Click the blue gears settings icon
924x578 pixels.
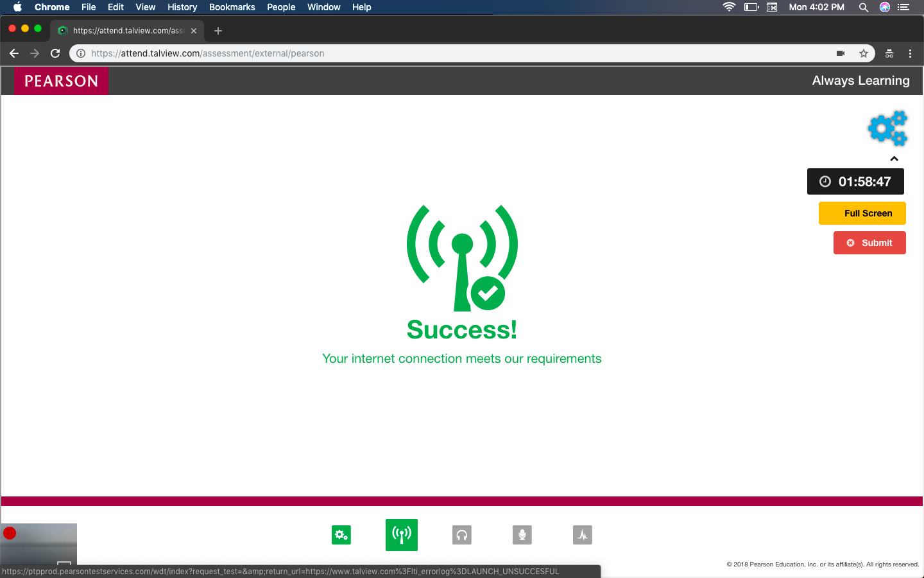[x=888, y=128]
